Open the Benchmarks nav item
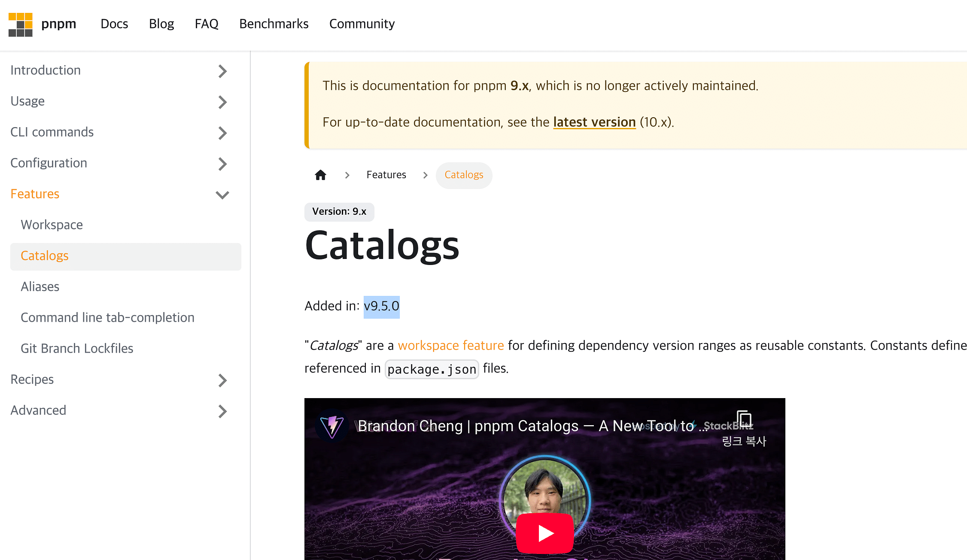The height and width of the screenshot is (560, 967). [274, 24]
